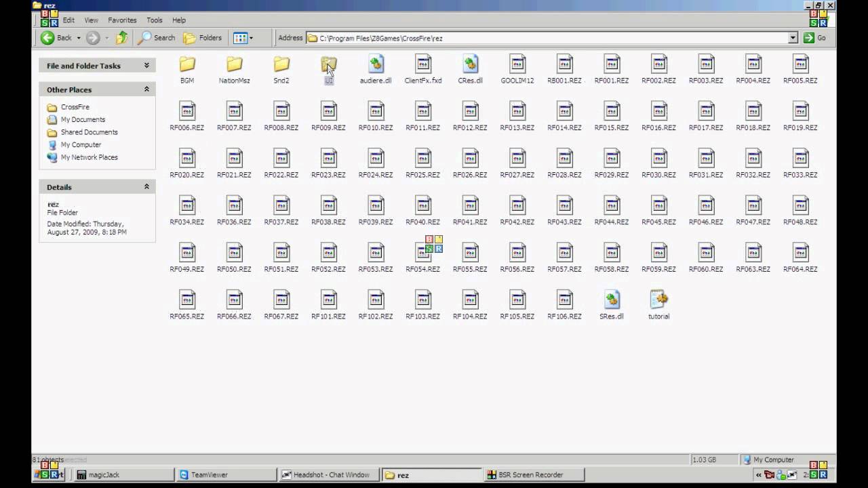Select the RF012.REZ file
This screenshot has height=488, width=868.
coord(471,117)
